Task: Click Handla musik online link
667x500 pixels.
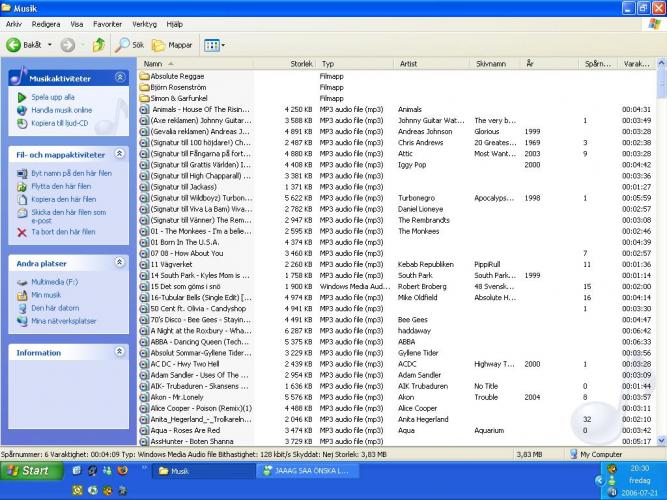Action: (61, 110)
